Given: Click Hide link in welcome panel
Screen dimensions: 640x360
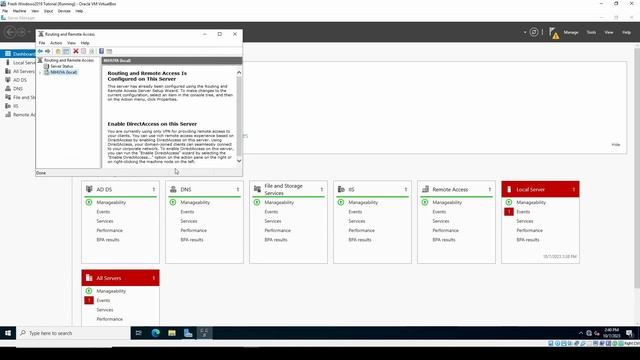Looking at the screenshot, I should [616, 144].
